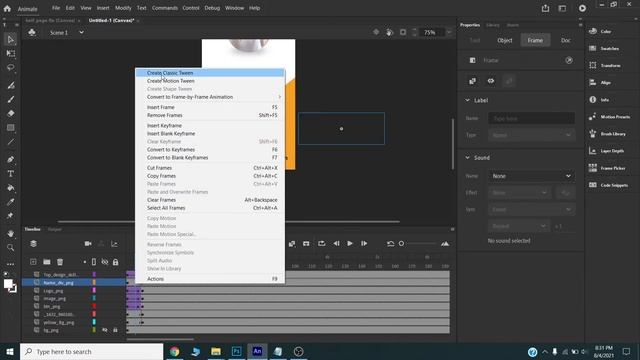Select the Hand tool
The height and width of the screenshot is (360, 640).
click(11, 233)
